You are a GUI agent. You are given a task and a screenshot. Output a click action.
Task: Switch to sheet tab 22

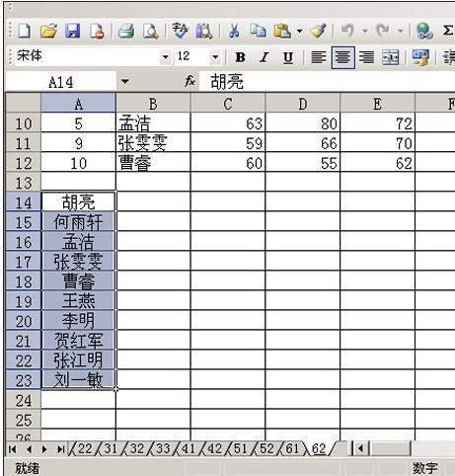[85, 448]
